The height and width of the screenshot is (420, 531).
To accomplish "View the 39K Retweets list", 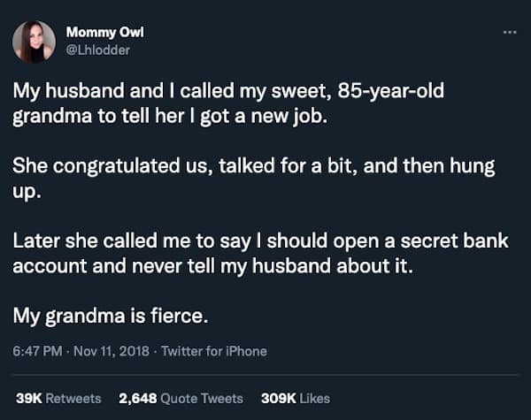I will click(x=58, y=398).
